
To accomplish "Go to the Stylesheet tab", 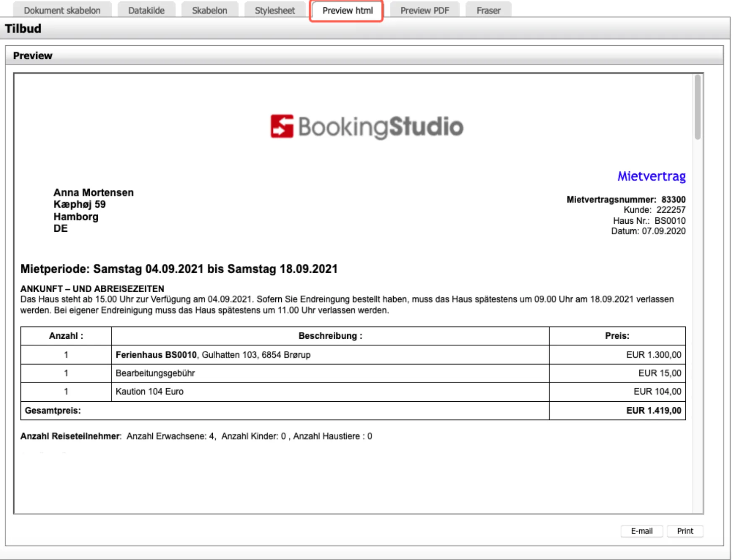I will (x=274, y=10).
